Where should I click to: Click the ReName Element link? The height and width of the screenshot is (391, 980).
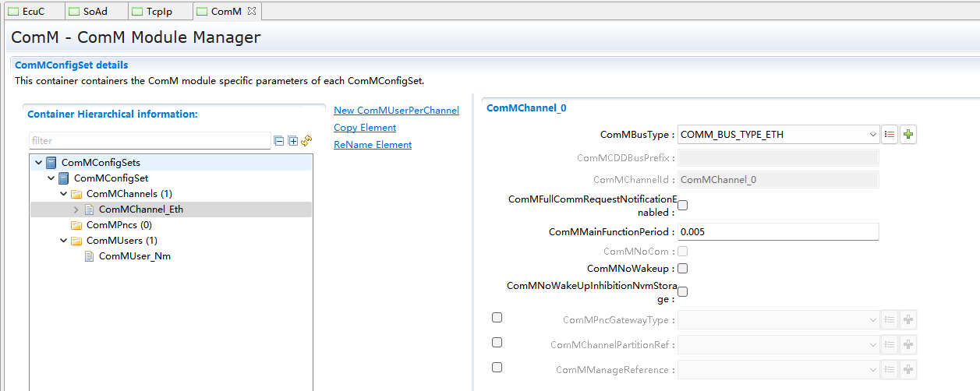373,145
